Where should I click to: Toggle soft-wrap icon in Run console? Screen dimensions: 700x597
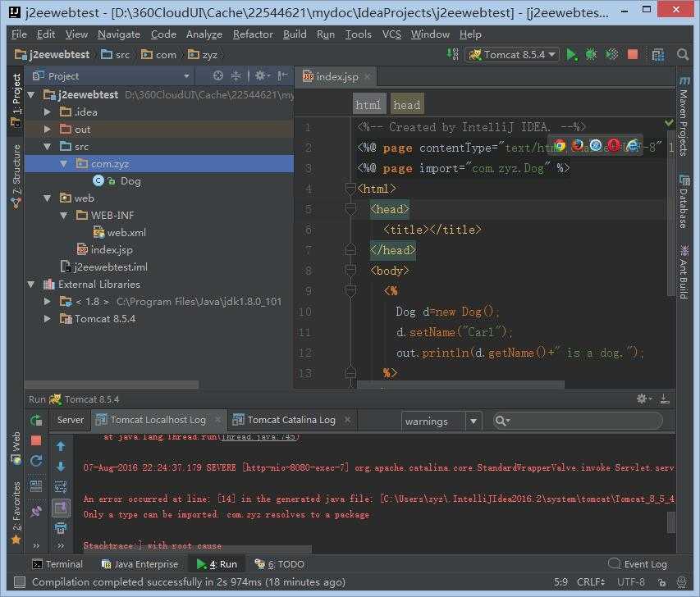pyautogui.click(x=61, y=487)
